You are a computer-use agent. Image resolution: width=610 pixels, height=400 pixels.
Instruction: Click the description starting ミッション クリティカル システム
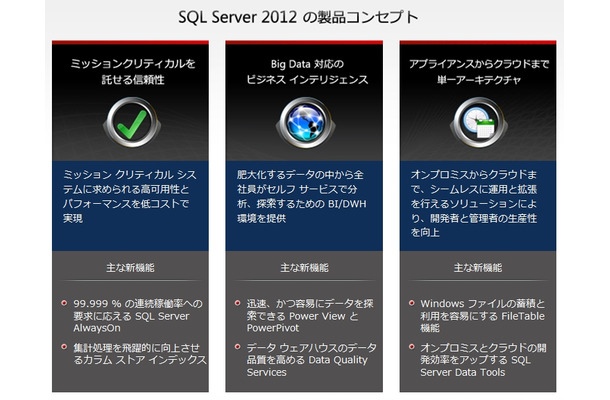[x=130, y=196]
